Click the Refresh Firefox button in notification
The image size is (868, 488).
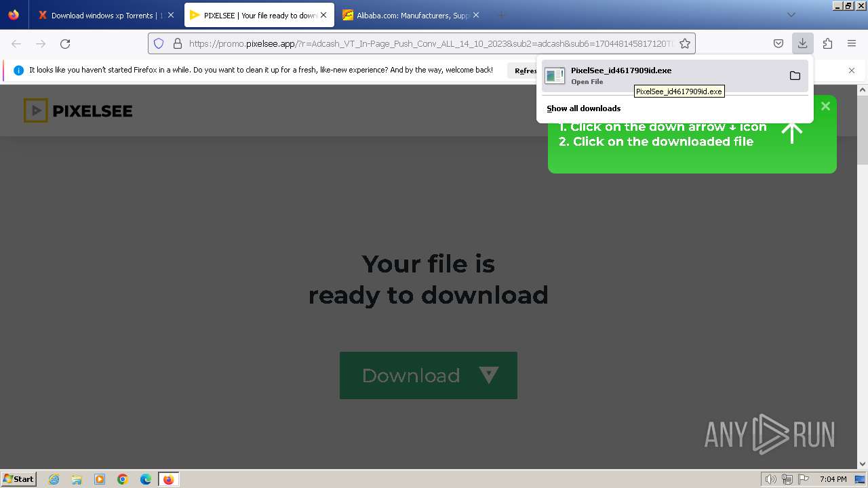pyautogui.click(x=522, y=70)
